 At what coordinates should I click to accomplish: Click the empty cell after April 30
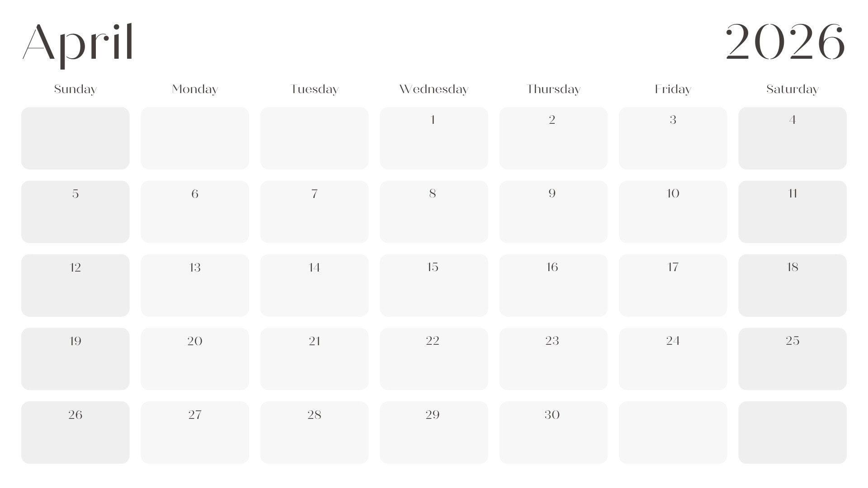click(x=673, y=432)
